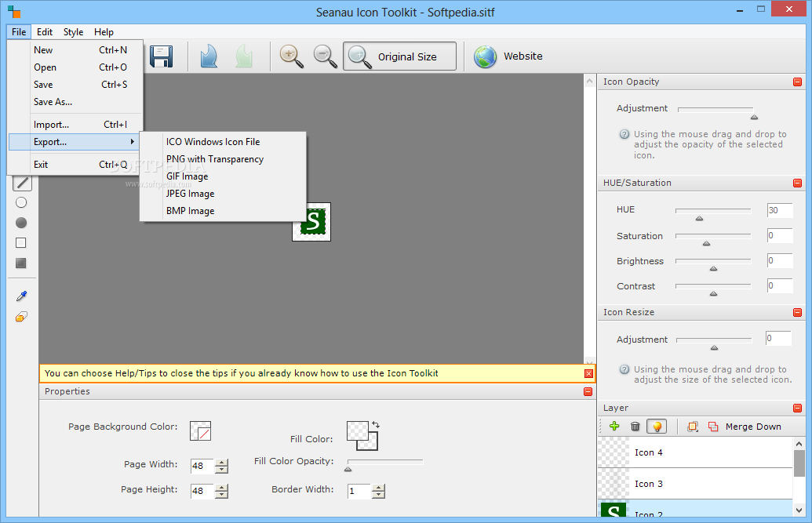
Task: Click the red Merge Down squares icon
Action: tap(713, 427)
